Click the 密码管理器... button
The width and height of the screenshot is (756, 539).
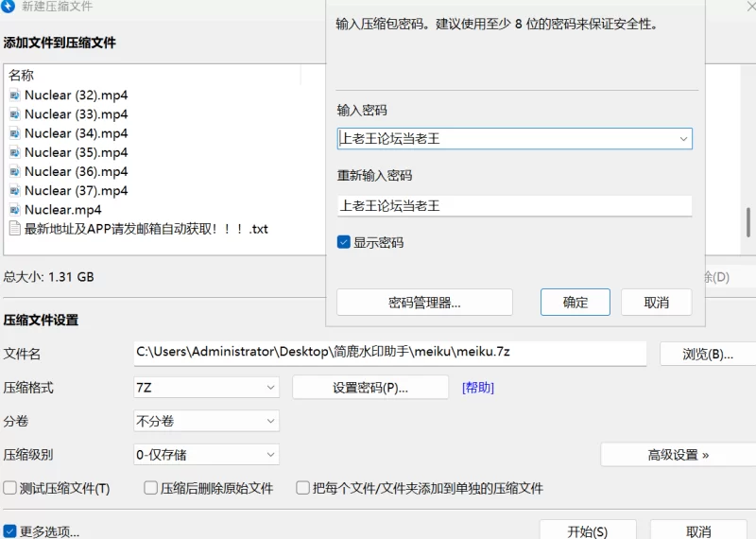click(x=424, y=303)
